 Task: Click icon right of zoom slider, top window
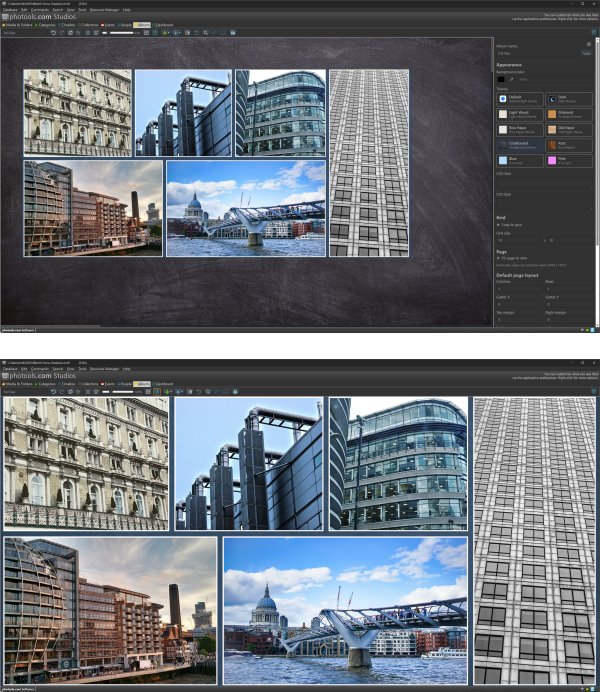point(146,33)
